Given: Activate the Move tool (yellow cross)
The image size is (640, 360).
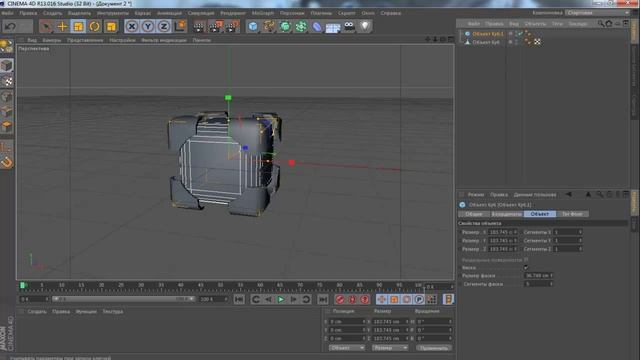Looking at the screenshot, I should click(x=62, y=27).
